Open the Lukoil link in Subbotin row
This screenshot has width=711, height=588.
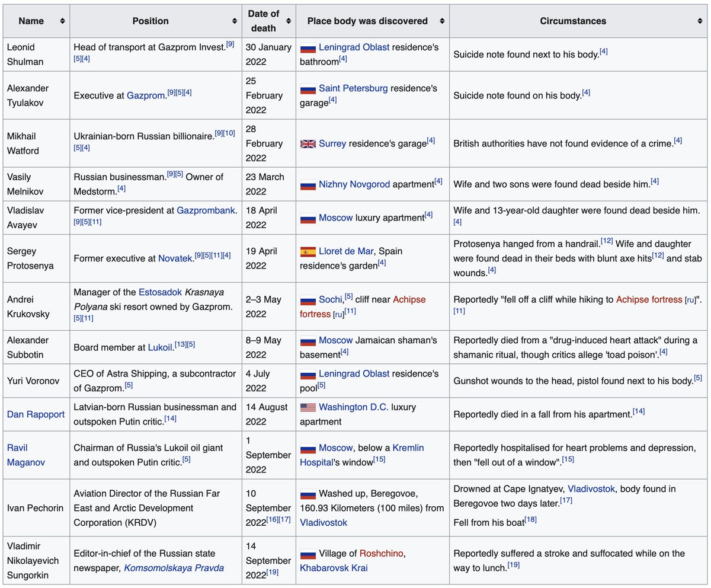[x=160, y=347]
